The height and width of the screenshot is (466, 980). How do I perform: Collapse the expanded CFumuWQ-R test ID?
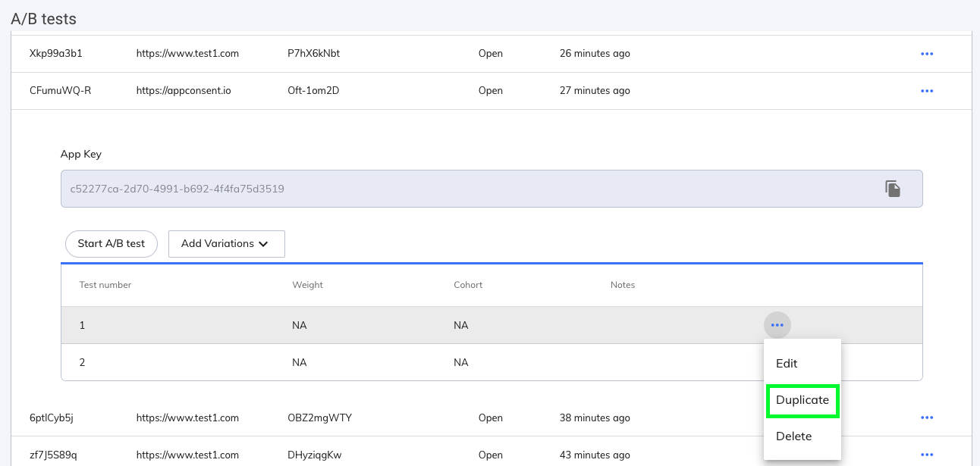pyautogui.click(x=60, y=91)
